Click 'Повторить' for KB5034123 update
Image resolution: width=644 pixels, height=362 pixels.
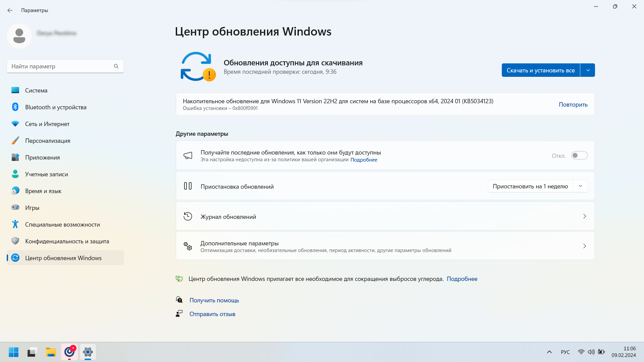[573, 105]
